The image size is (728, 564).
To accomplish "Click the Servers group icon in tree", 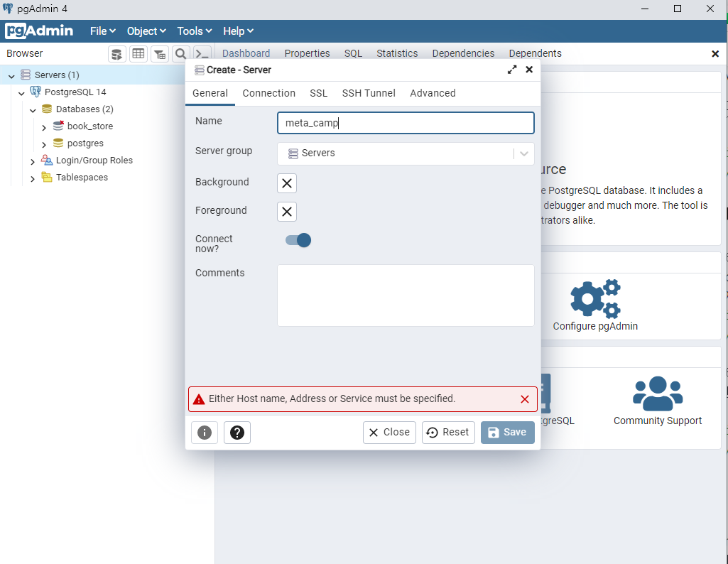I will click(x=26, y=75).
